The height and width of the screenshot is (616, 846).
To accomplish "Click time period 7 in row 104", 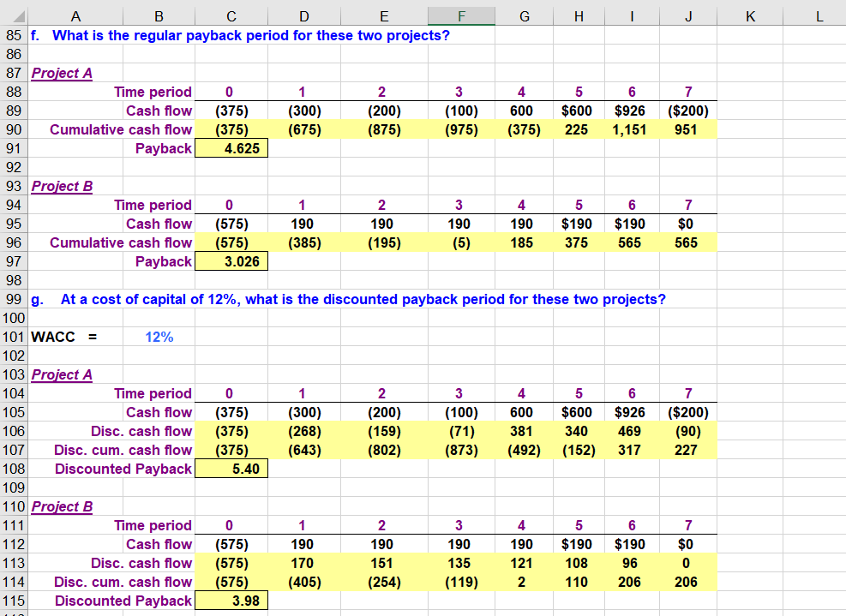I will (x=688, y=394).
